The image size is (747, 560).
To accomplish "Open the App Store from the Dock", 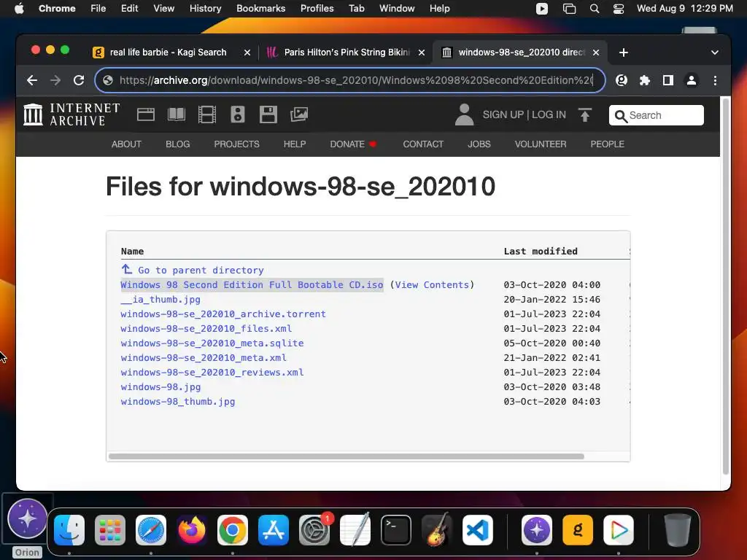I will (274, 530).
